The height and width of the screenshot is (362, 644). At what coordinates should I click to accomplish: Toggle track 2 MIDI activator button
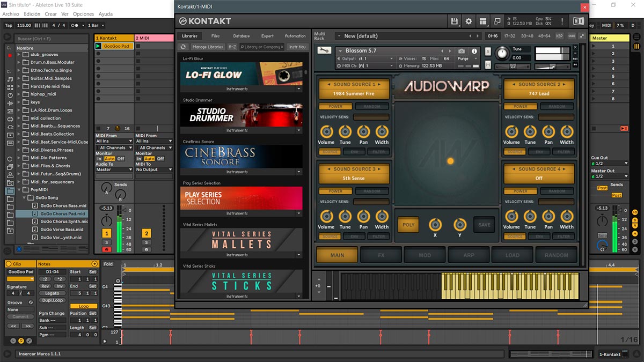[x=147, y=233]
